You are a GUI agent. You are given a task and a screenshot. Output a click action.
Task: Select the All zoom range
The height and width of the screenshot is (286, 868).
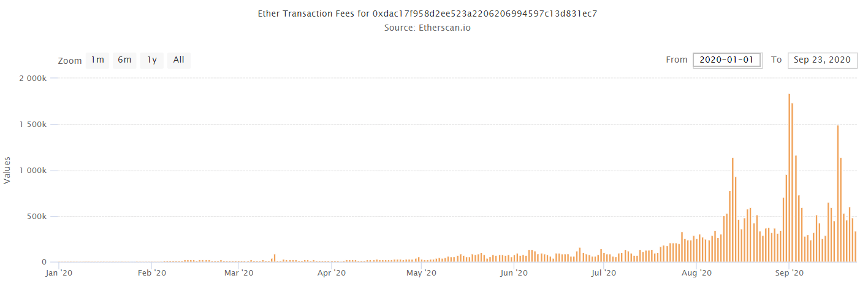(x=178, y=60)
